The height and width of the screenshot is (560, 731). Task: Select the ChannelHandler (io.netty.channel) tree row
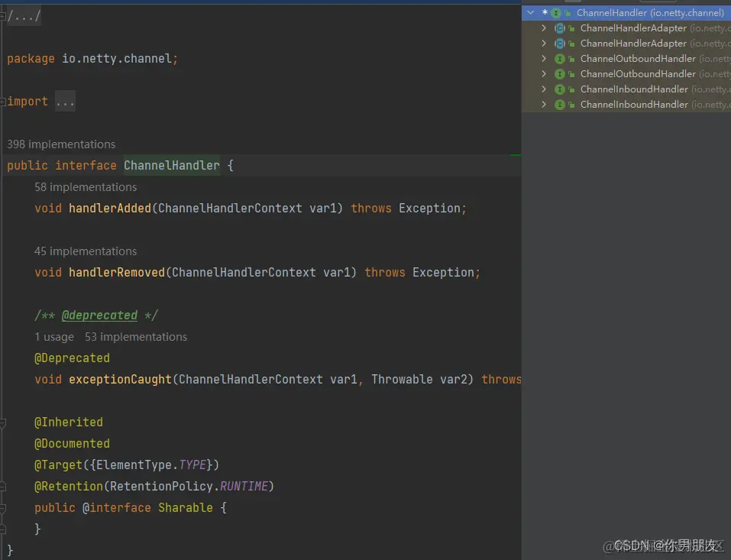tap(626, 12)
